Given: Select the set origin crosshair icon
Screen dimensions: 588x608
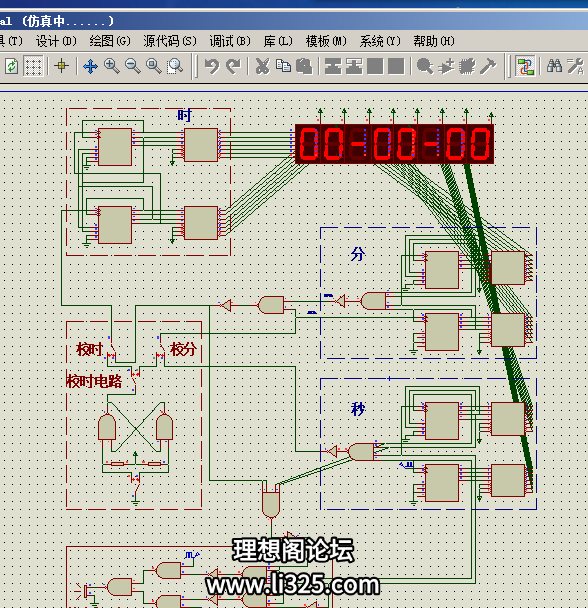Looking at the screenshot, I should (61, 66).
